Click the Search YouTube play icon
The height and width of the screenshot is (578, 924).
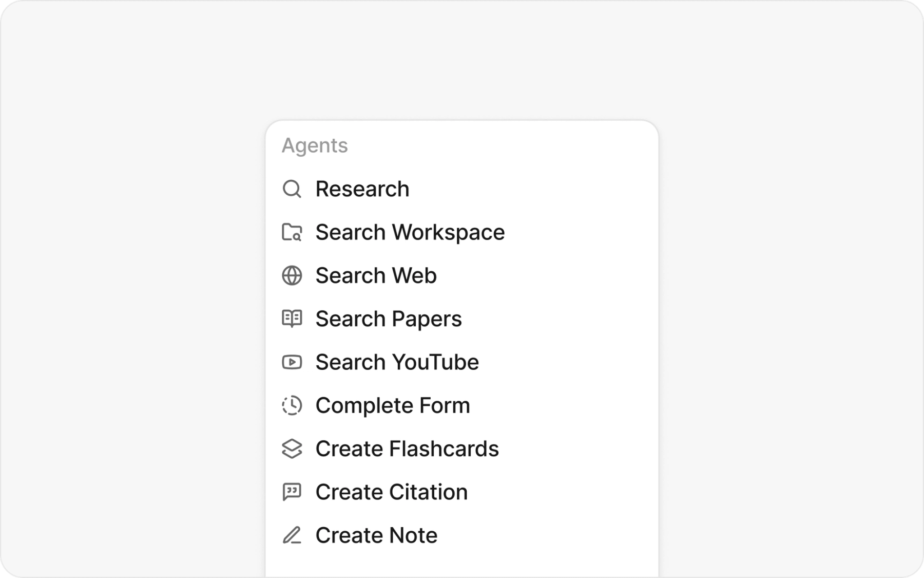[292, 362]
